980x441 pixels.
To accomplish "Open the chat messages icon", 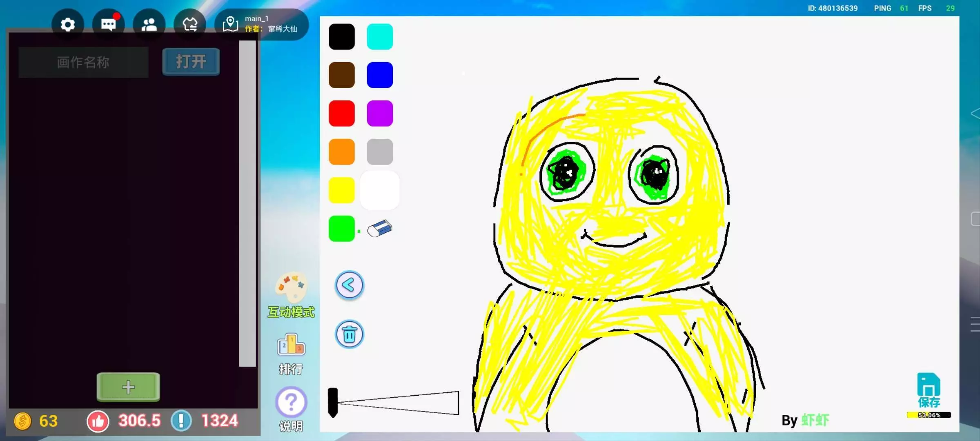I will pyautogui.click(x=108, y=24).
